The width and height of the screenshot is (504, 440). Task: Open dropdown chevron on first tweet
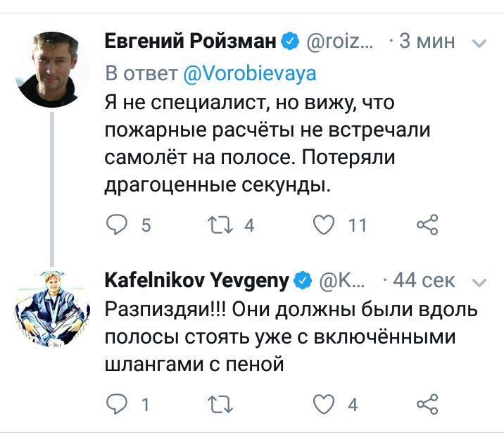point(479,44)
